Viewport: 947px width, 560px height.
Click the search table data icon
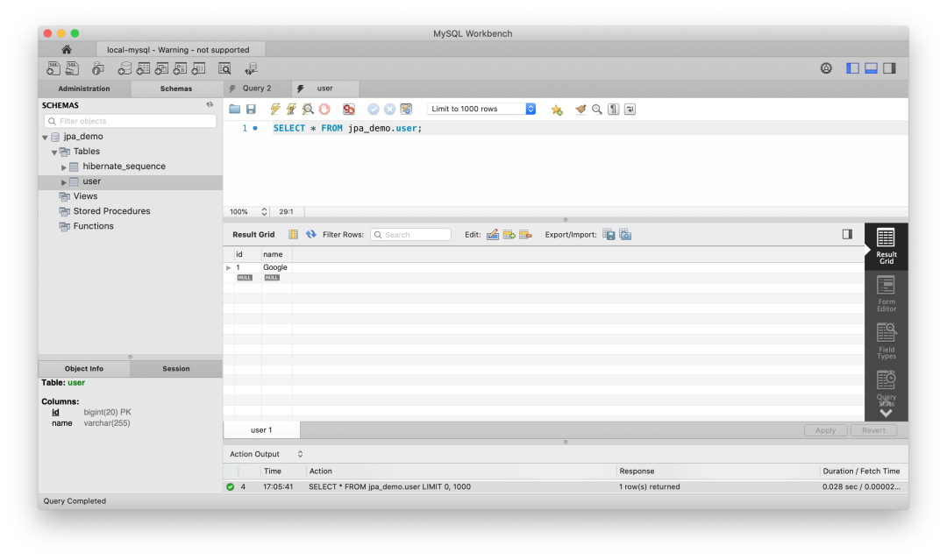point(224,68)
